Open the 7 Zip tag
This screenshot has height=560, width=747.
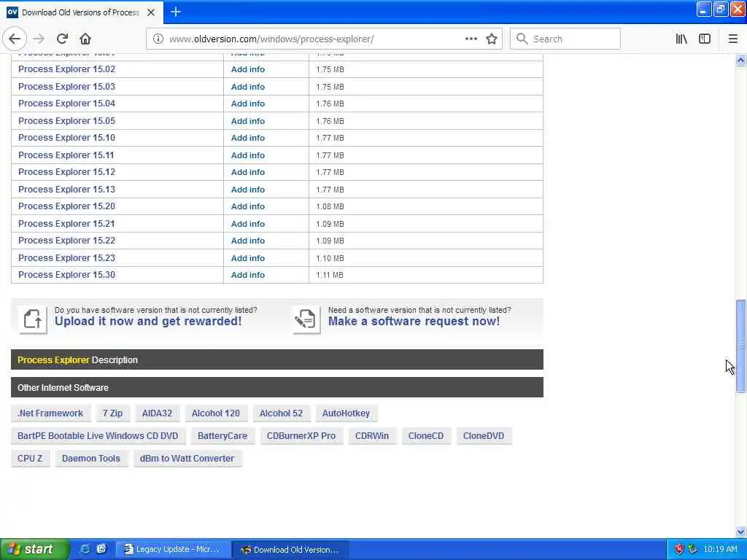tap(112, 413)
